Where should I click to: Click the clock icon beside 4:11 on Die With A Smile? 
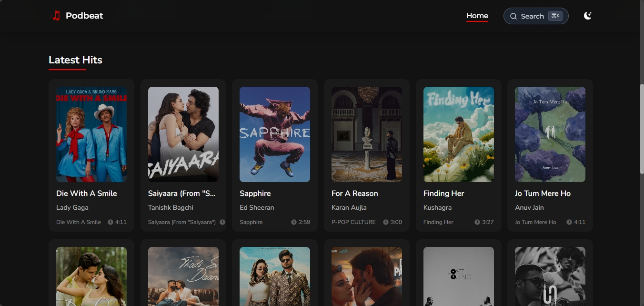click(x=111, y=222)
